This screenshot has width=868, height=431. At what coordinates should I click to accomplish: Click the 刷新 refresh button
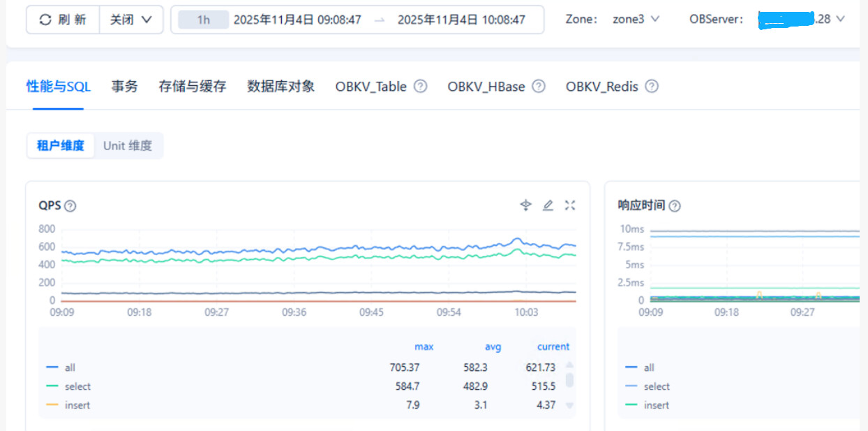coord(63,20)
